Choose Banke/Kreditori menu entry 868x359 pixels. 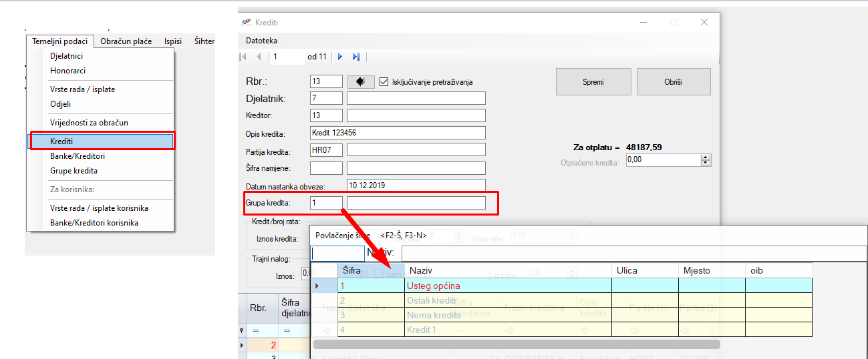(x=77, y=156)
